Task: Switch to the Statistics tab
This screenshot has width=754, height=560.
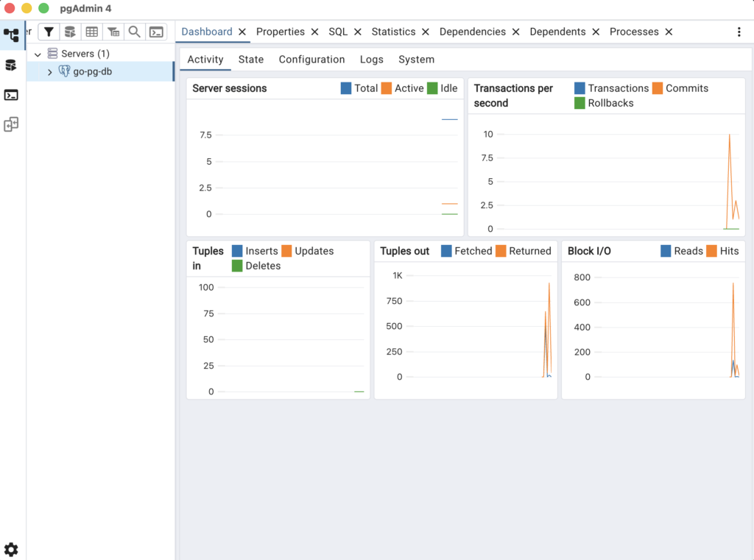Action: tap(393, 32)
